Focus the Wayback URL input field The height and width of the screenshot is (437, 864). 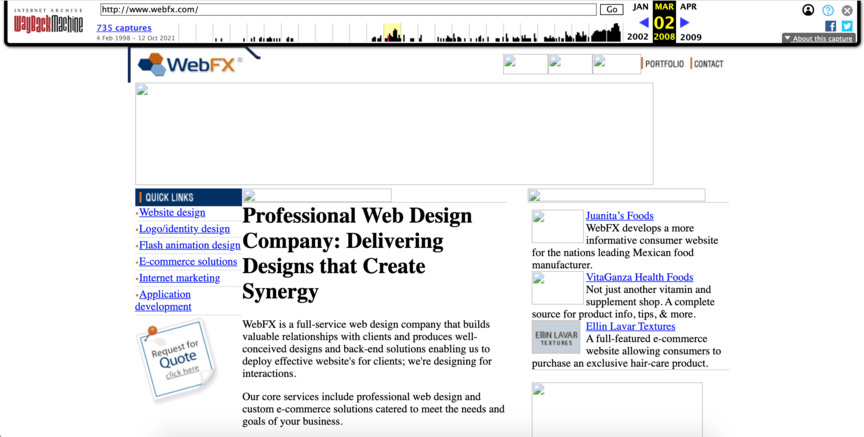click(348, 9)
